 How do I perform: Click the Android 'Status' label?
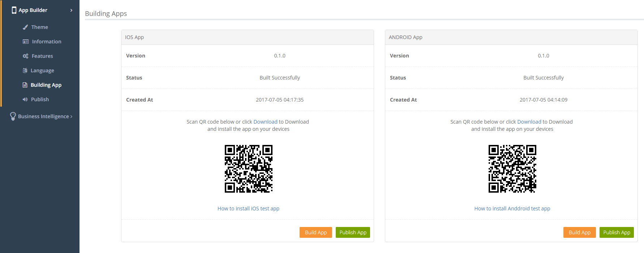tap(398, 78)
